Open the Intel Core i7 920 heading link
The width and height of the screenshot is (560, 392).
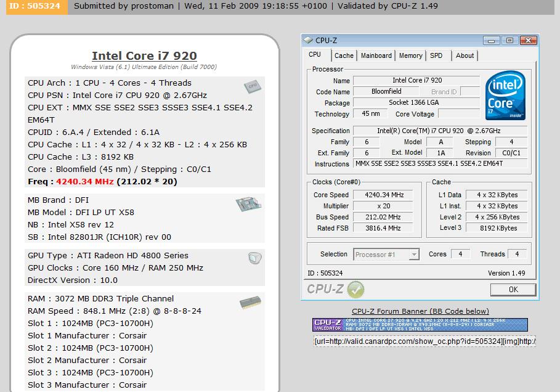(144, 55)
